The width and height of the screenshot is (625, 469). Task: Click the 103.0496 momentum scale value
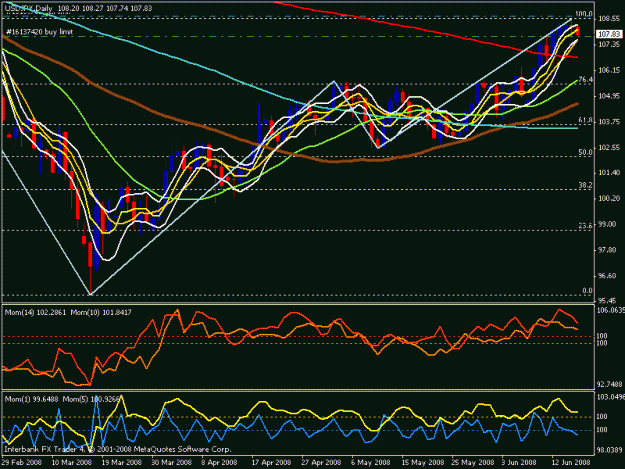[610, 396]
